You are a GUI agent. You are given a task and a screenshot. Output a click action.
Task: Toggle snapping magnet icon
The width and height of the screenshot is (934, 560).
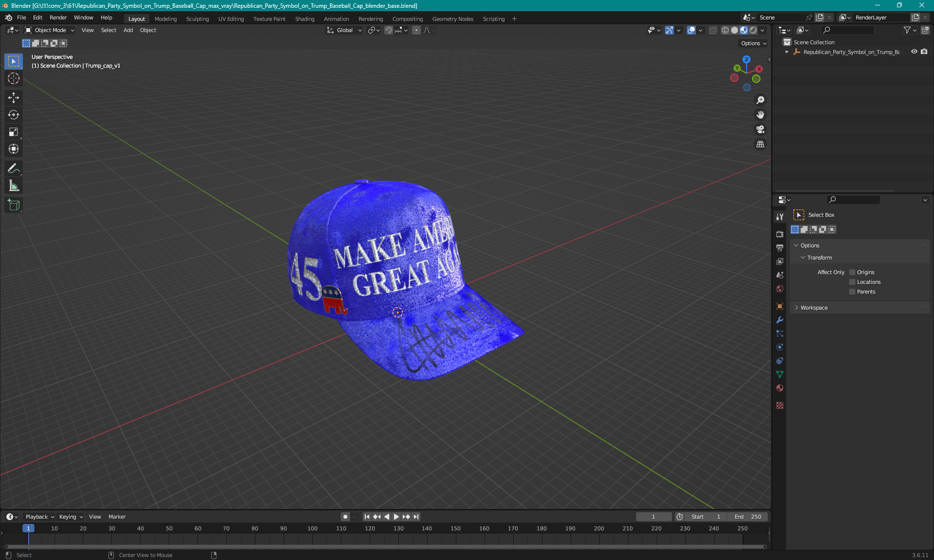(388, 30)
